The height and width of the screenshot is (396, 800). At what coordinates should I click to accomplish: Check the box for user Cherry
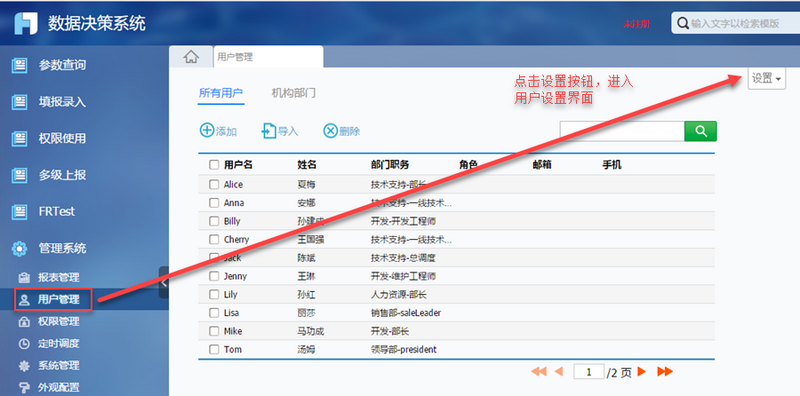click(214, 239)
